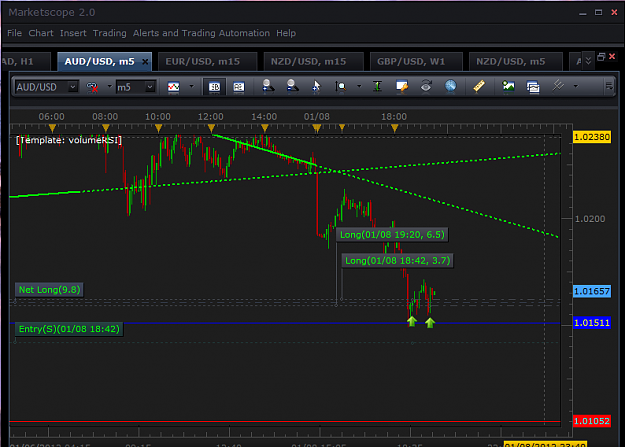
Task: Open Alerts and Trading Automation menu
Action: pos(201,33)
